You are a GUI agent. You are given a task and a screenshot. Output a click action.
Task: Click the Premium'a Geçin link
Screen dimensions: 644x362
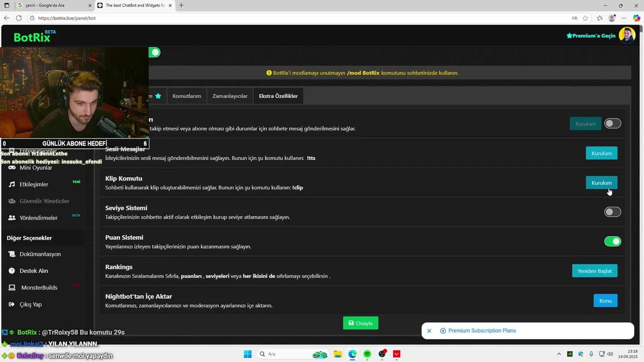point(591,36)
